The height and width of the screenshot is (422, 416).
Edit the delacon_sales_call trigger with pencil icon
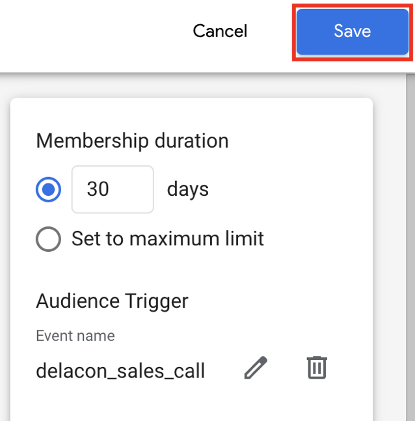[256, 368]
